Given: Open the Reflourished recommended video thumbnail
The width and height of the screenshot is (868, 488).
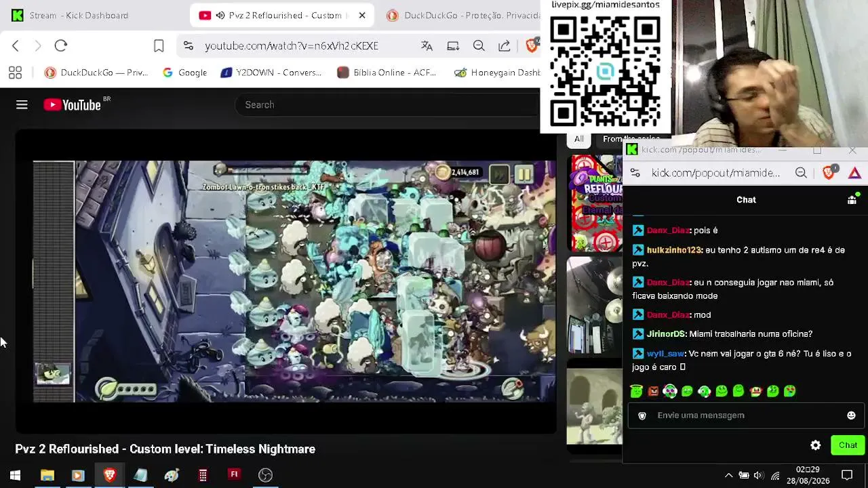Looking at the screenshot, I should tap(595, 203).
